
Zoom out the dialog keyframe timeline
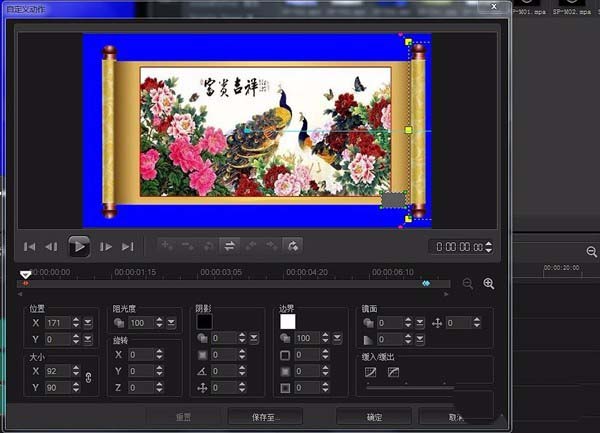pyautogui.click(x=468, y=283)
